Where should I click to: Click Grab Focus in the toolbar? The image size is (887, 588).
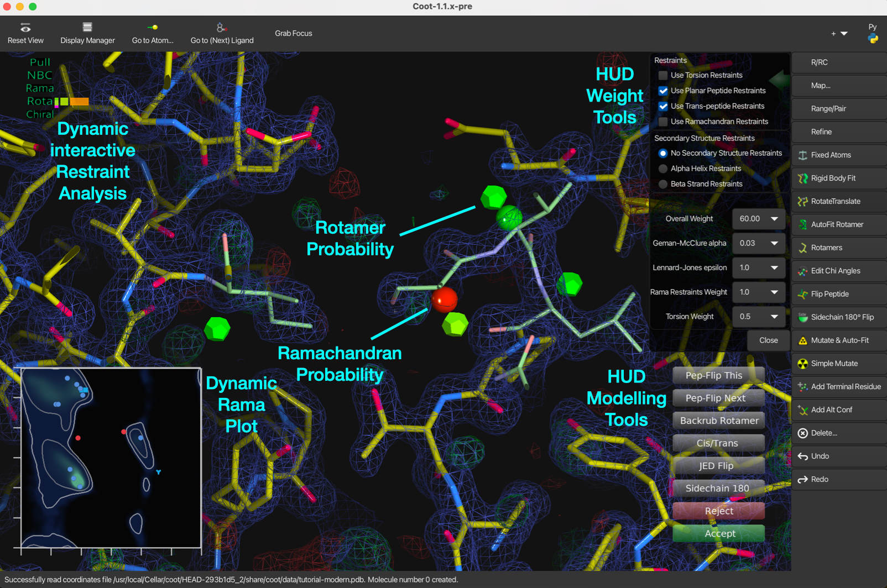click(293, 33)
